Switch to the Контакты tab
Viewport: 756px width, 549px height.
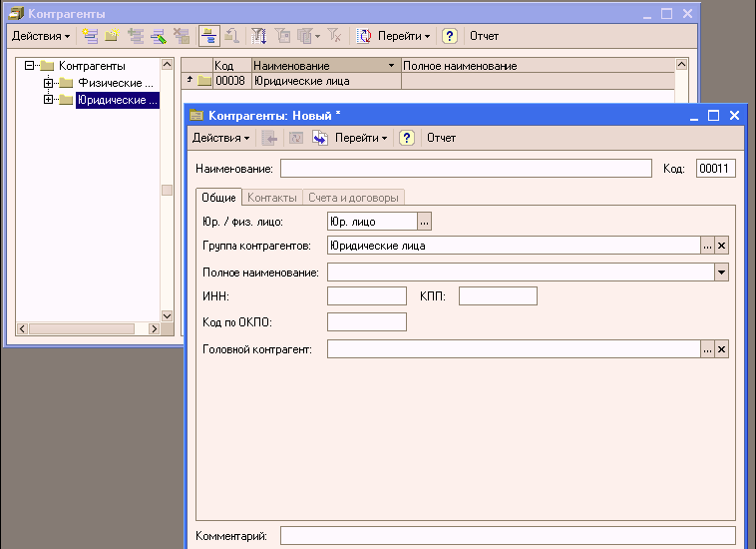(271, 198)
